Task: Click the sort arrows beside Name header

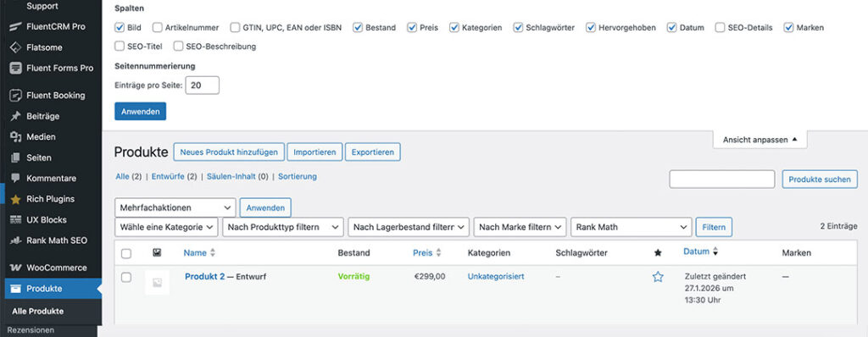Action: (213, 253)
